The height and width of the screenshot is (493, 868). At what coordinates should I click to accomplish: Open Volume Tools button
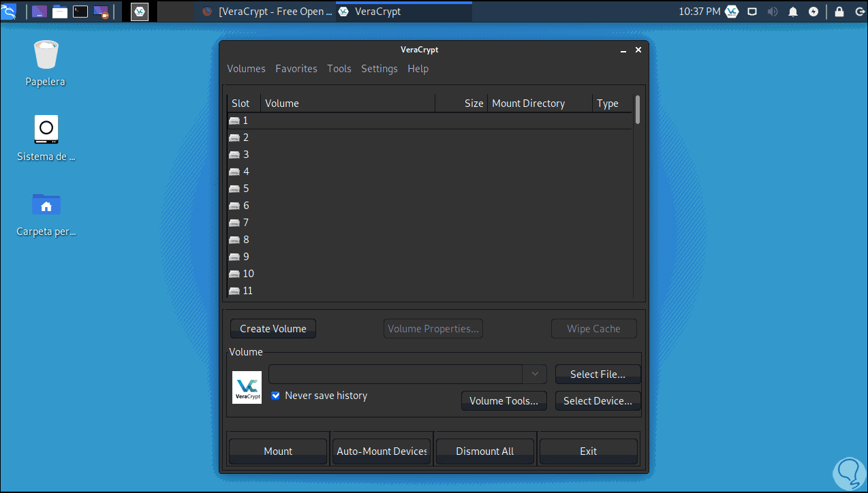pyautogui.click(x=504, y=401)
